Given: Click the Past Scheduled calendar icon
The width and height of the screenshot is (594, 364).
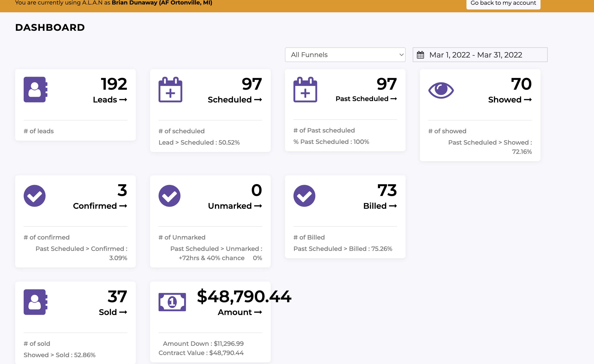Looking at the screenshot, I should click(x=305, y=89).
